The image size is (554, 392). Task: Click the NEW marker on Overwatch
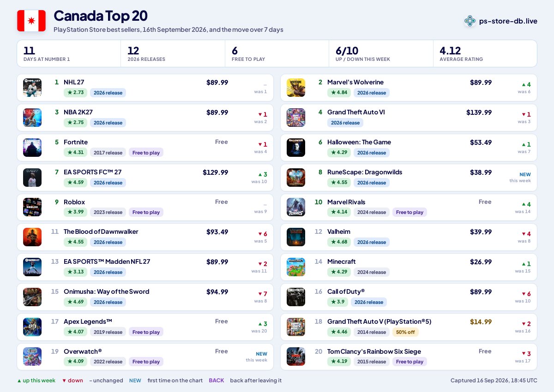click(261, 354)
